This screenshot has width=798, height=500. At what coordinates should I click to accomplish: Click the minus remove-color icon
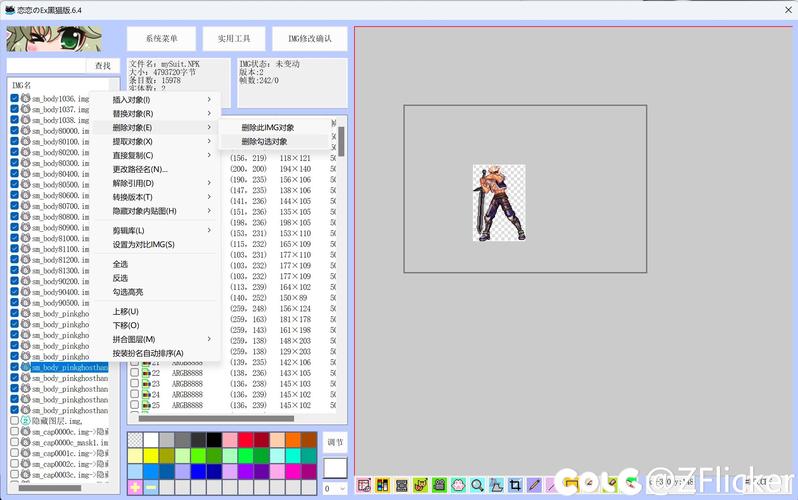coord(151,487)
